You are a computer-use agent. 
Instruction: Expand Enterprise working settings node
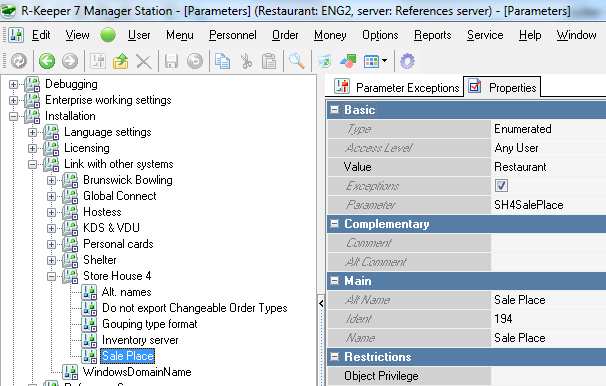(13, 100)
